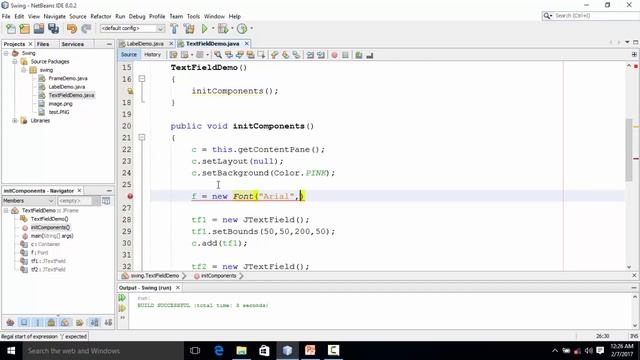This screenshot has width=640, height=360.
Task: Click the Open Project toolbar icon
Action: coord(39,29)
